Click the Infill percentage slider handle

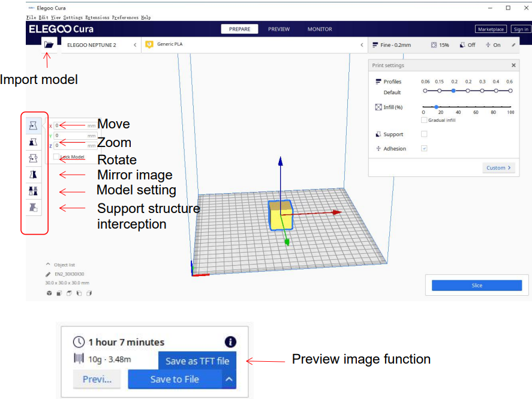click(x=436, y=107)
